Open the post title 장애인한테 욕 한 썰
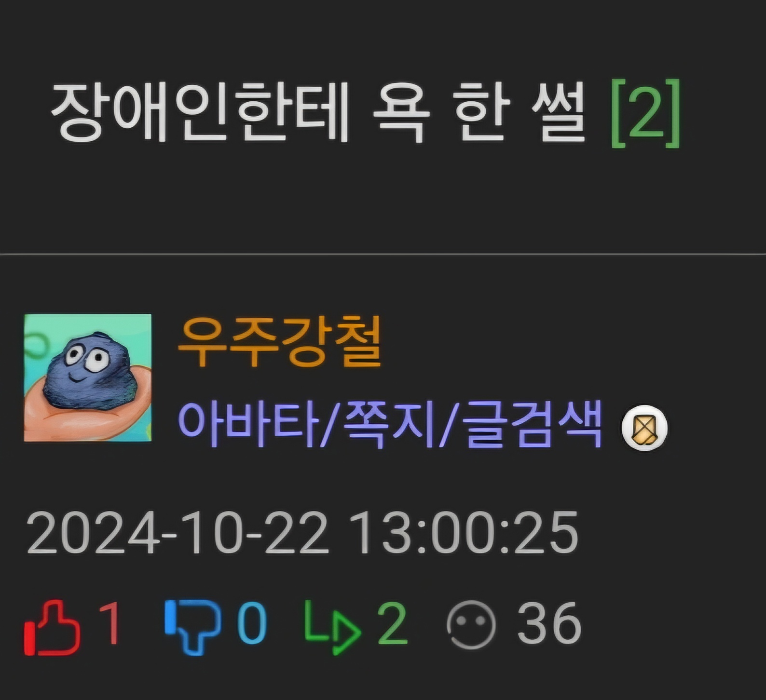 click(318, 112)
